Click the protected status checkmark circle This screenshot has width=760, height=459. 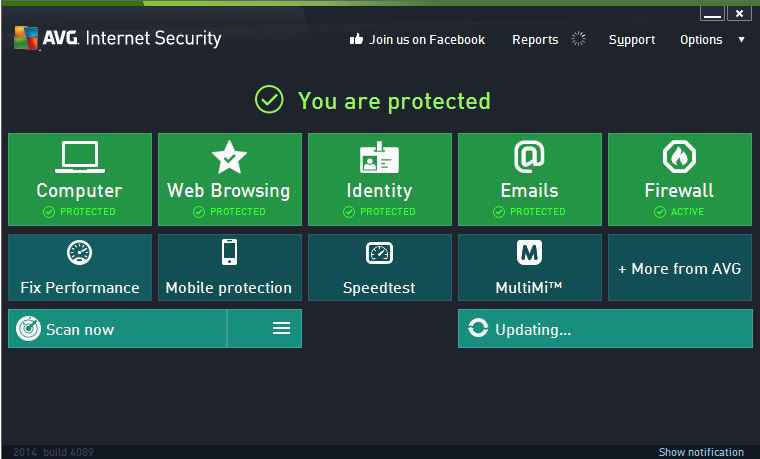pos(269,100)
